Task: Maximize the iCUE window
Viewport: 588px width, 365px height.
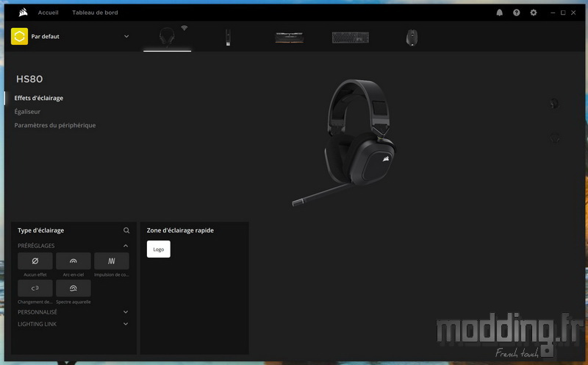Action: 563,13
